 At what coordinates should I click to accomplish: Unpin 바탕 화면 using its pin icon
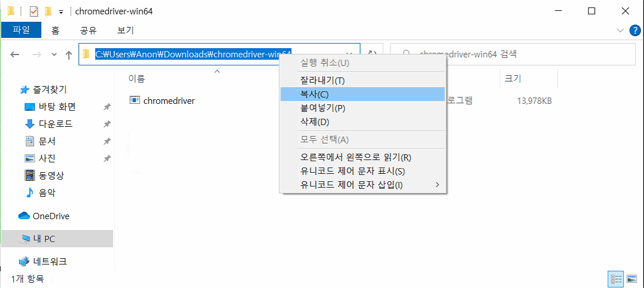107,107
